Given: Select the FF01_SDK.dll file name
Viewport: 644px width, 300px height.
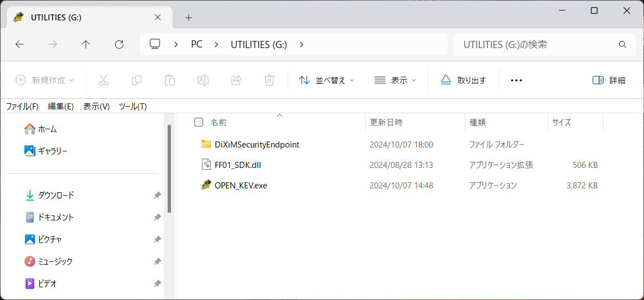Looking at the screenshot, I should point(238,165).
